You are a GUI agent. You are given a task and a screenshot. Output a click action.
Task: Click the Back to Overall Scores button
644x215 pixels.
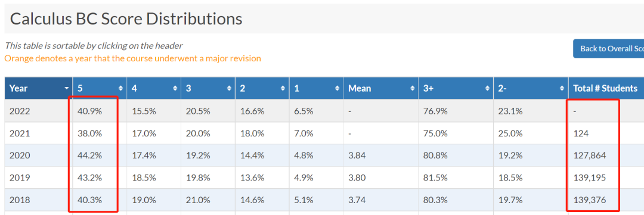(x=609, y=48)
